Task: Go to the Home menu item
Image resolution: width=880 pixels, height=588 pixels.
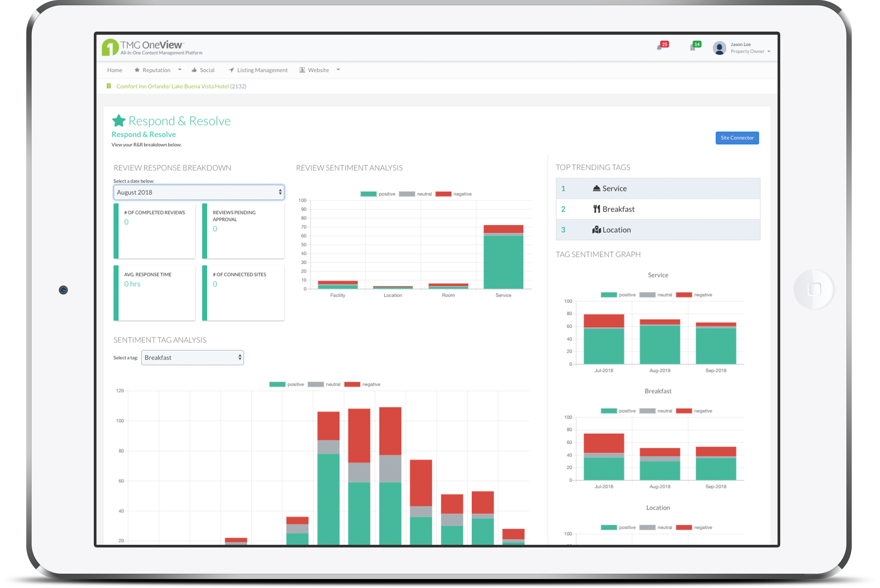Action: [x=115, y=70]
